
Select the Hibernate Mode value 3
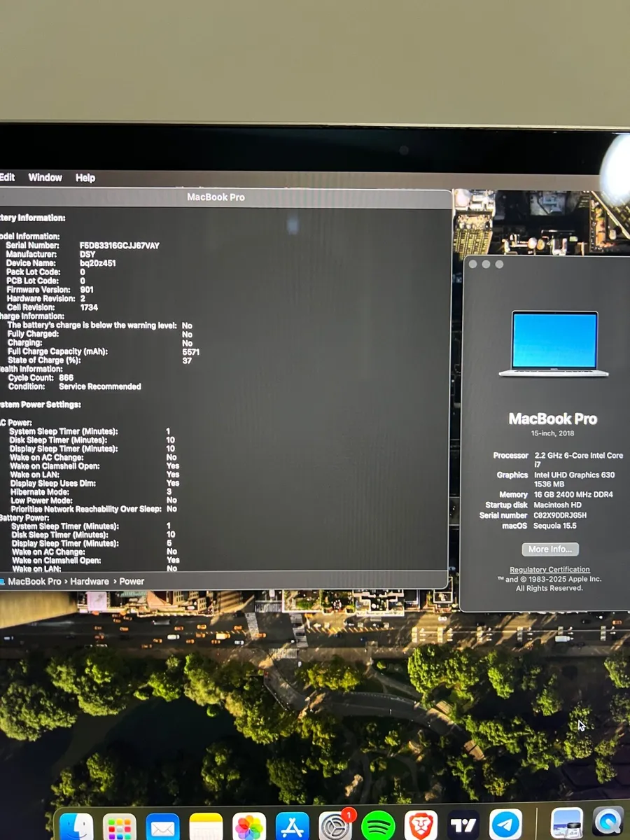[x=169, y=492]
